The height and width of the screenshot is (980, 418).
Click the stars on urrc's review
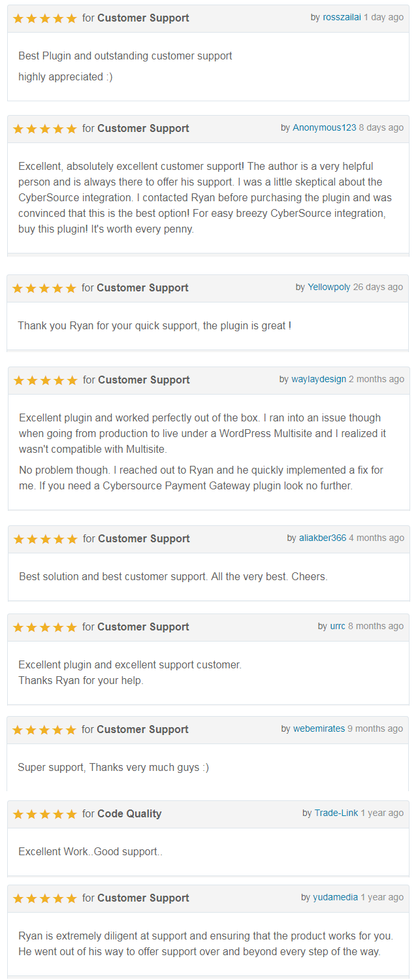tap(45, 627)
